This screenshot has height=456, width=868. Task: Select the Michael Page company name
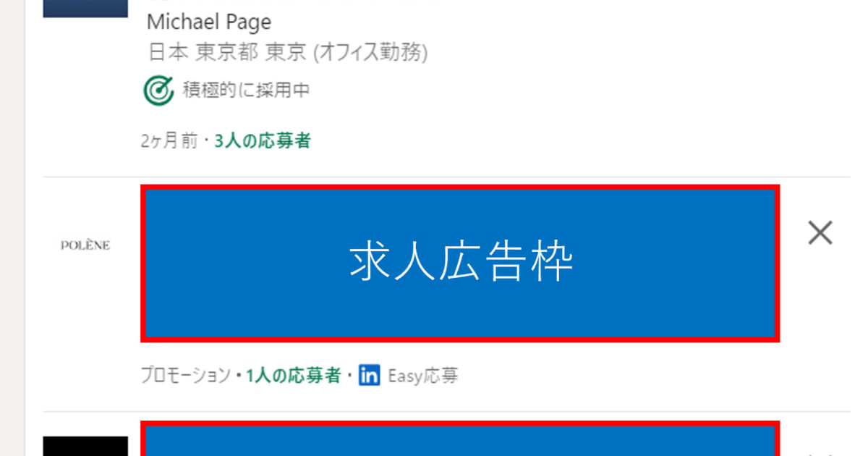[209, 22]
